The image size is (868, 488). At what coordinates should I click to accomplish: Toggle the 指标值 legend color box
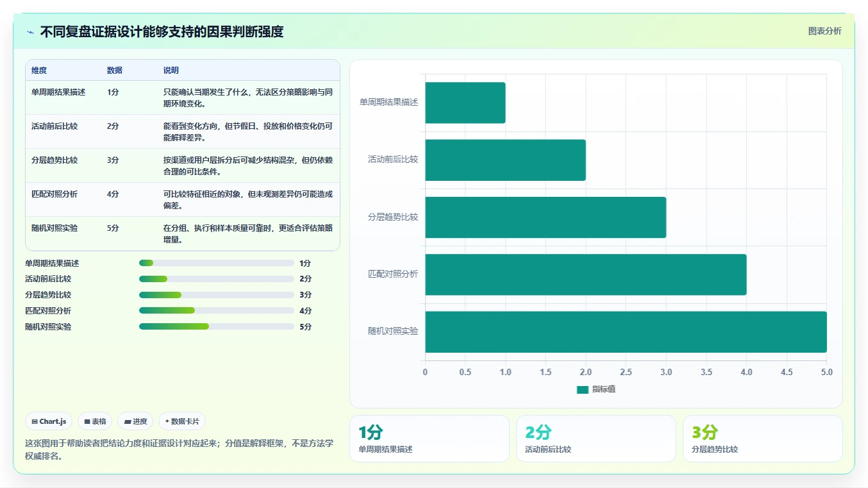(582, 389)
